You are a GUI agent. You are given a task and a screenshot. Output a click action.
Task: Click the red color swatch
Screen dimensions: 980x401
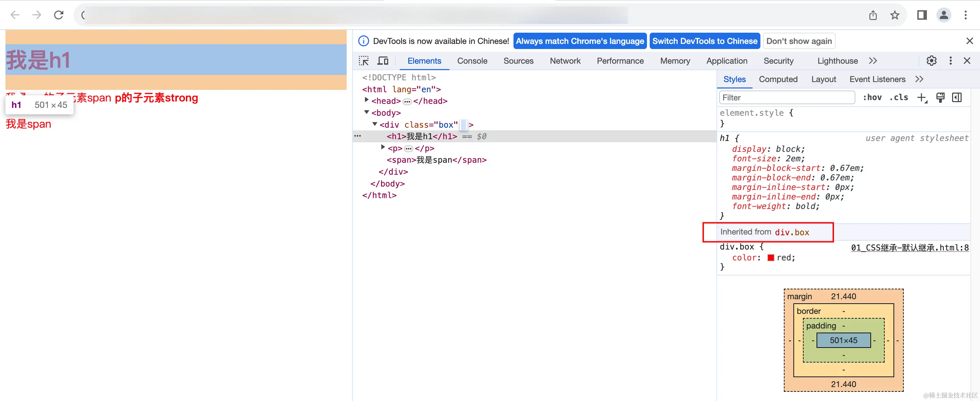coord(771,258)
